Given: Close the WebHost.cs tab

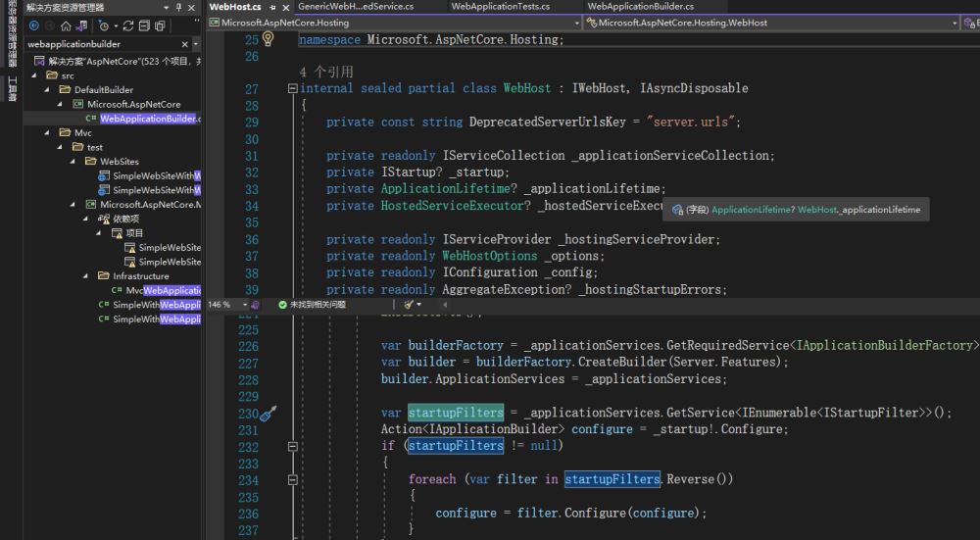Looking at the screenshot, I should 285,8.
